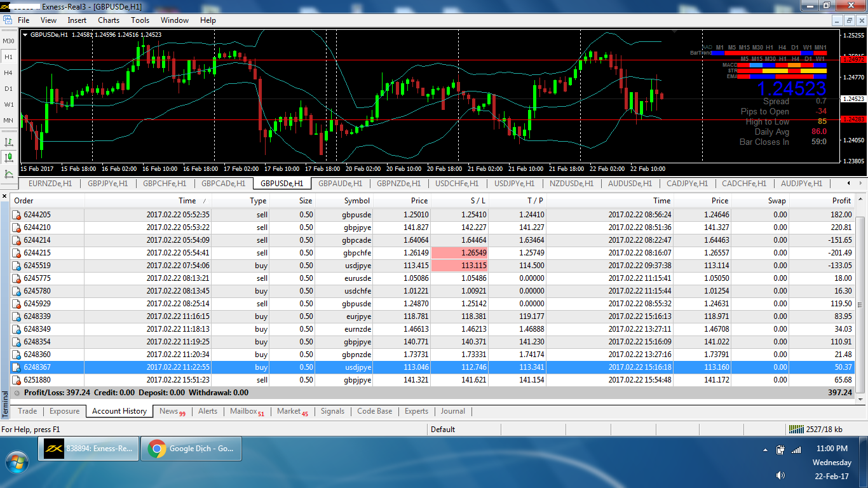Enable the D1 timeframe button
Screen dimensions: 868x488
(x=8, y=89)
